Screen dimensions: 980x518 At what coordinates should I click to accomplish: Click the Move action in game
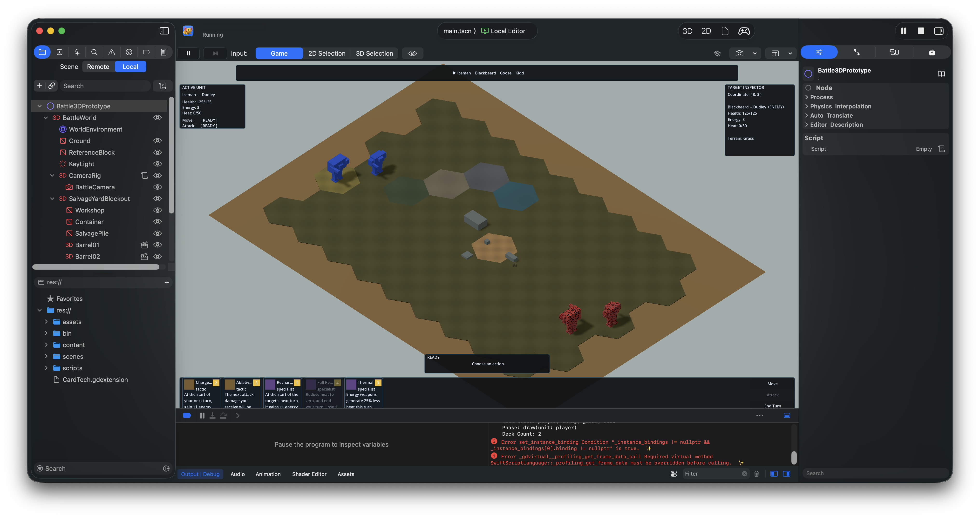[773, 384]
